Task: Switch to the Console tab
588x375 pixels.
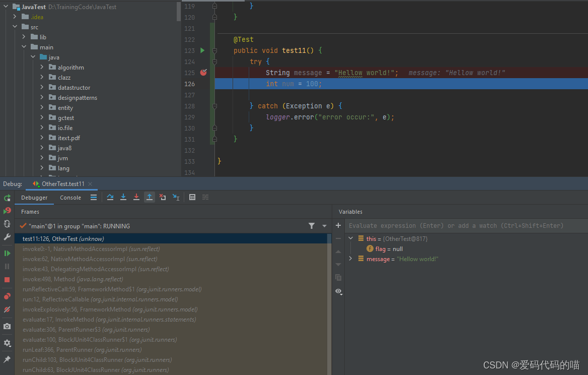Action: click(x=70, y=198)
